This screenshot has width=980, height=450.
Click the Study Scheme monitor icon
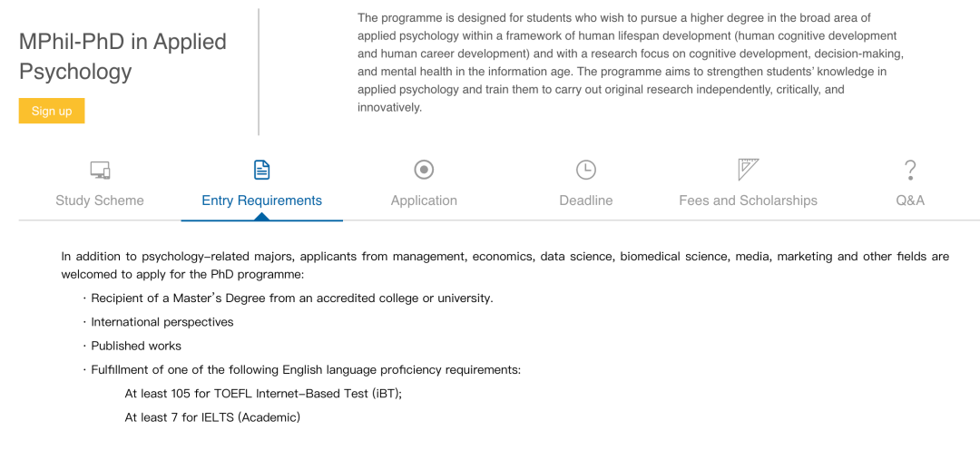(x=100, y=170)
